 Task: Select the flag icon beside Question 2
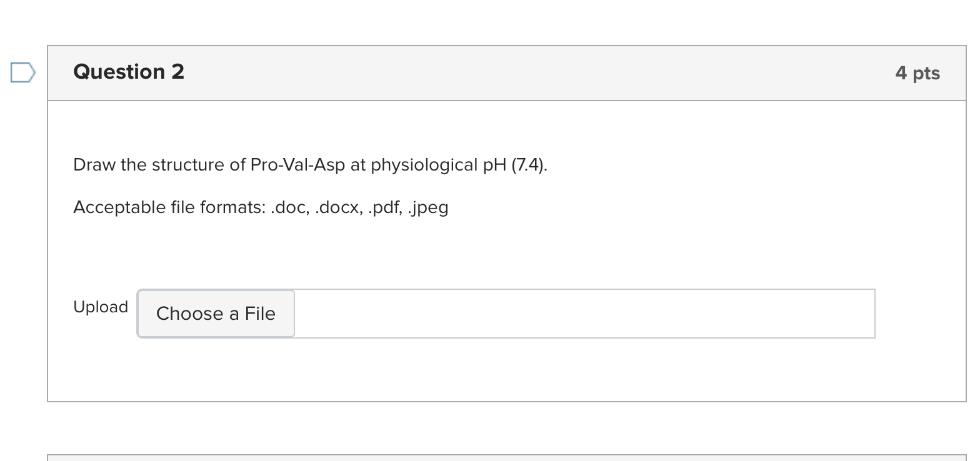coord(22,72)
